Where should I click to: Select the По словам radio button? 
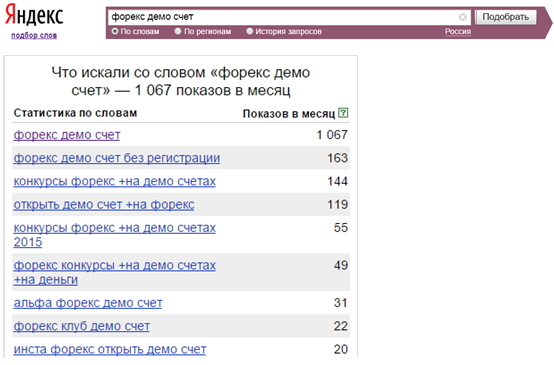(115, 31)
